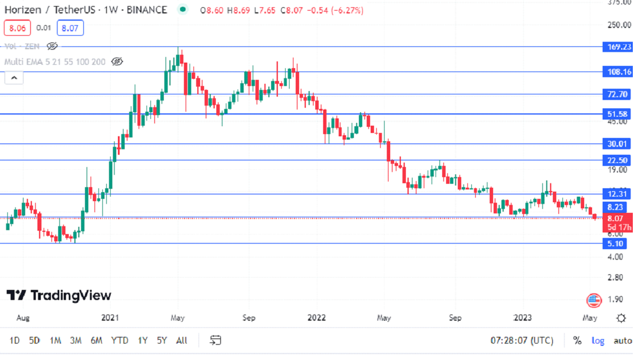This screenshot has width=644, height=362.
Task: Click the blue 8.07 buy price button
Action: (x=70, y=28)
